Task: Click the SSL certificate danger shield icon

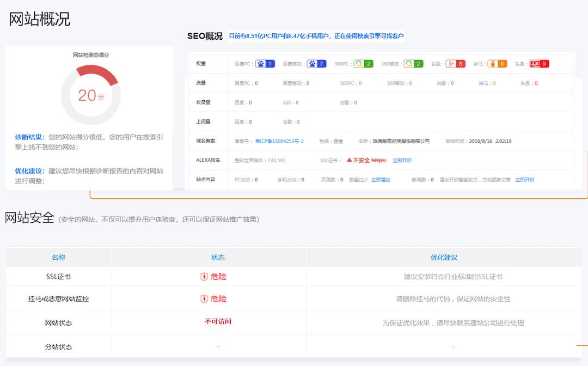Action: tap(204, 277)
